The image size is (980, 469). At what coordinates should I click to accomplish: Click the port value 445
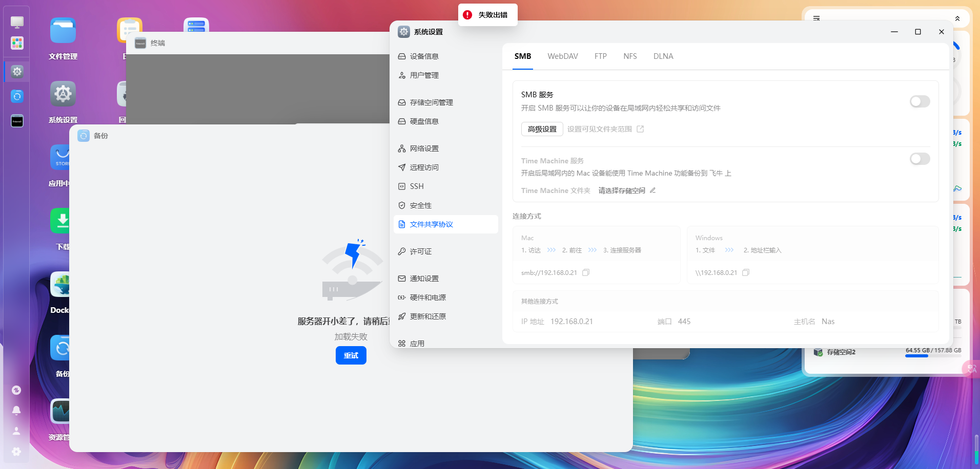tap(684, 322)
